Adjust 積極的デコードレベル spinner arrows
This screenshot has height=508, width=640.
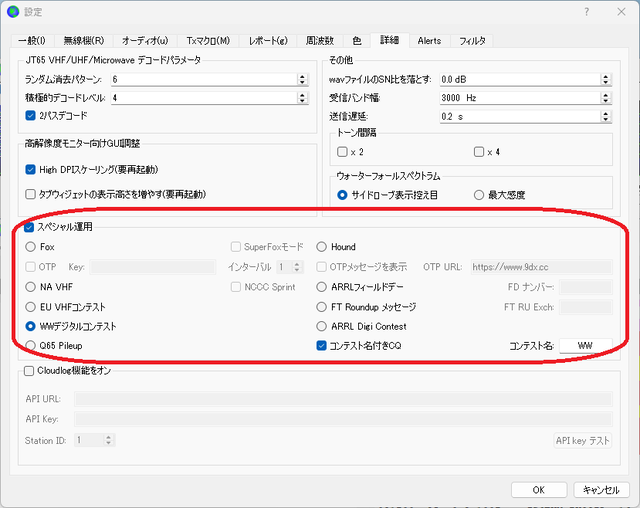point(302,98)
